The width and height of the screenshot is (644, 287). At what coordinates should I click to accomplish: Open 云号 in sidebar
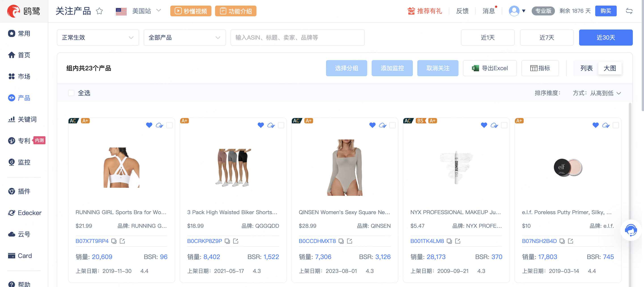point(19,234)
